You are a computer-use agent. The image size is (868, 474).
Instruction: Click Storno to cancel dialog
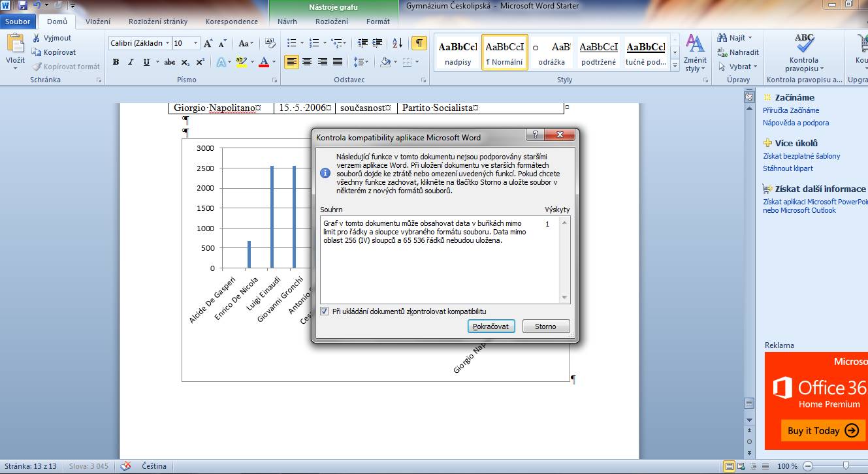click(546, 326)
